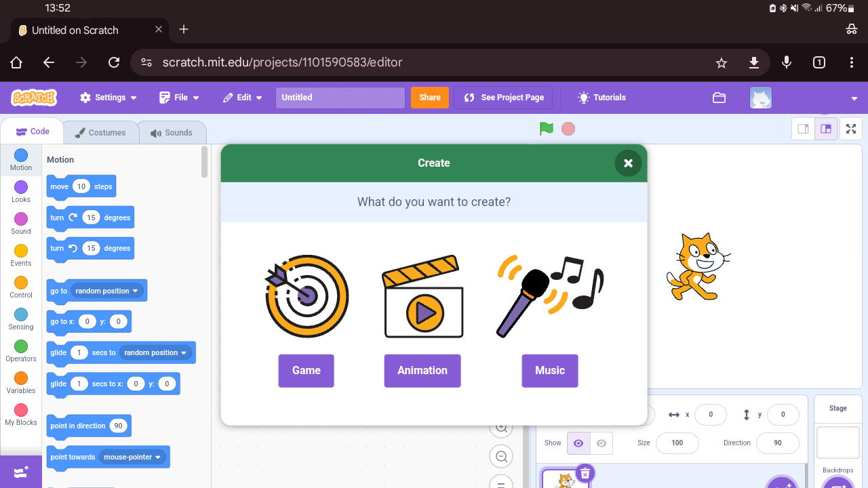Zoom out the code workspace
Viewport: 868px width, 488px height.
coord(501,457)
